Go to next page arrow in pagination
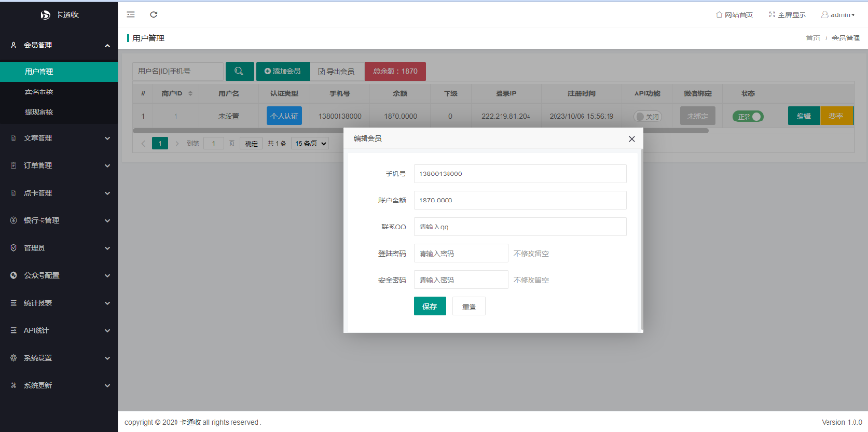Viewport: 868px width, 432px height. tap(177, 144)
